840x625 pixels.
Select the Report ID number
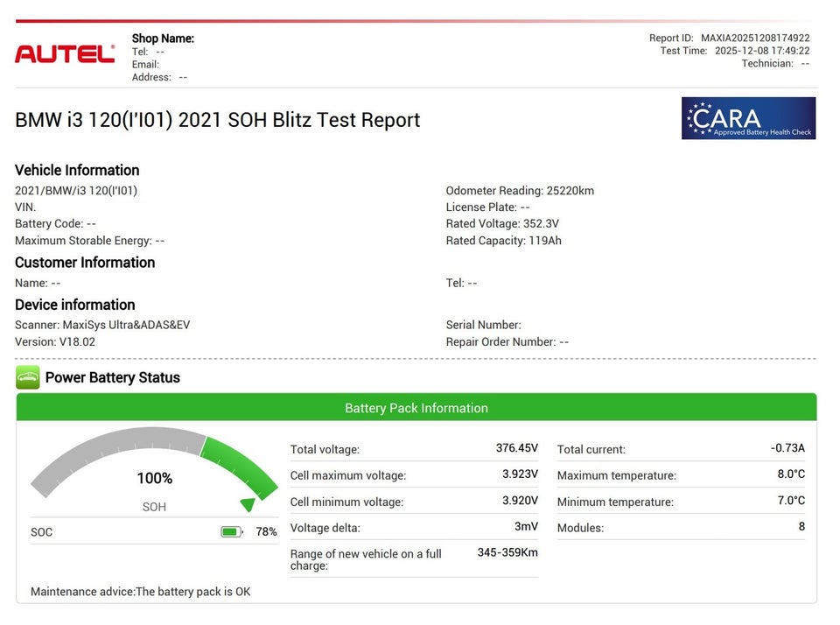(x=755, y=39)
